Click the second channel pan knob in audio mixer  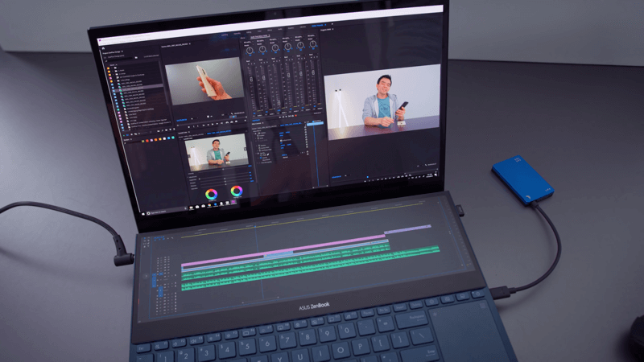coord(262,49)
